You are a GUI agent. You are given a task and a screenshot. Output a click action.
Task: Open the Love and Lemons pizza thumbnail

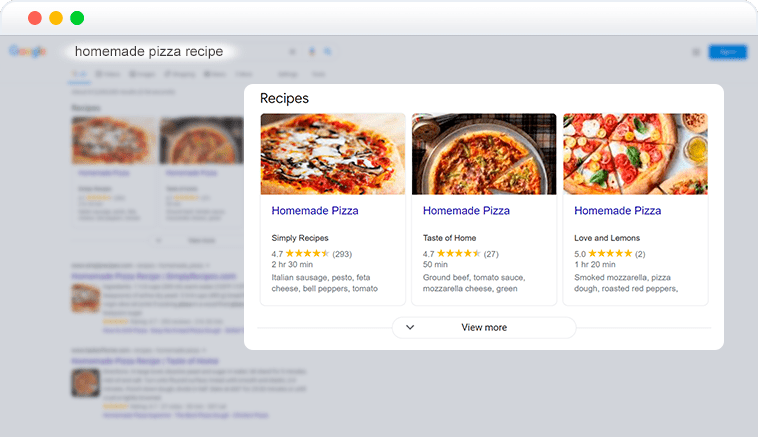(x=635, y=154)
